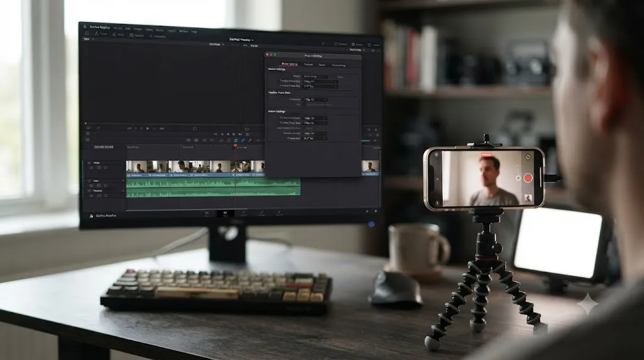Screen dimensions: 644x360
Task: Open the Help menu in the editor
Action: pyautogui.click(x=194, y=31)
